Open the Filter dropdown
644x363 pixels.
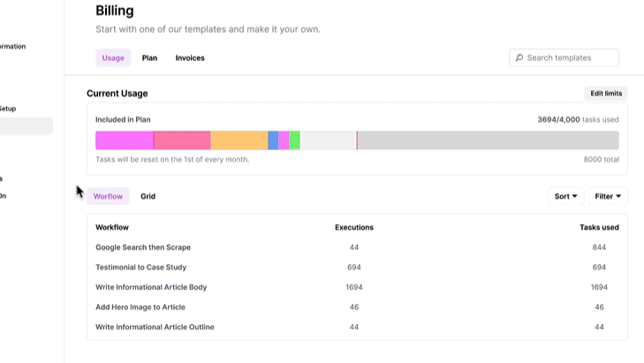608,196
